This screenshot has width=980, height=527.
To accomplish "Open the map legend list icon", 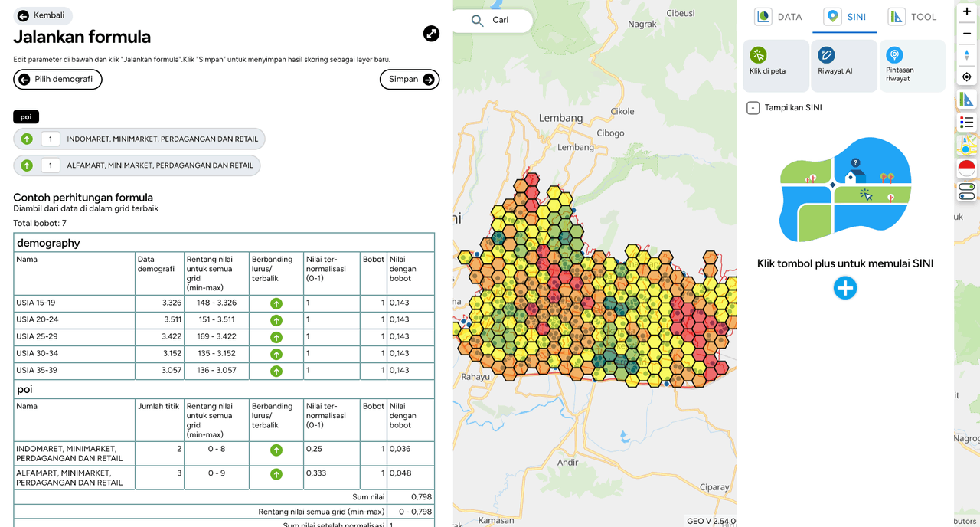I will click(x=967, y=122).
